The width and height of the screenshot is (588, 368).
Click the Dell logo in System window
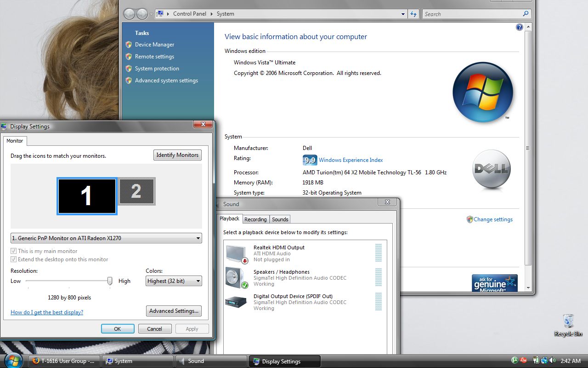pyautogui.click(x=492, y=169)
